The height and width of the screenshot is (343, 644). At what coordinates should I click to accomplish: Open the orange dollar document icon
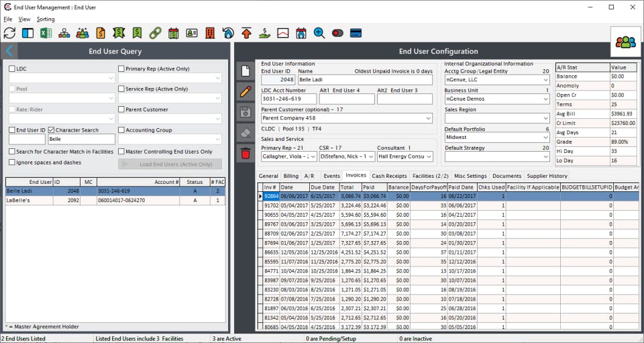pyautogui.click(x=101, y=33)
